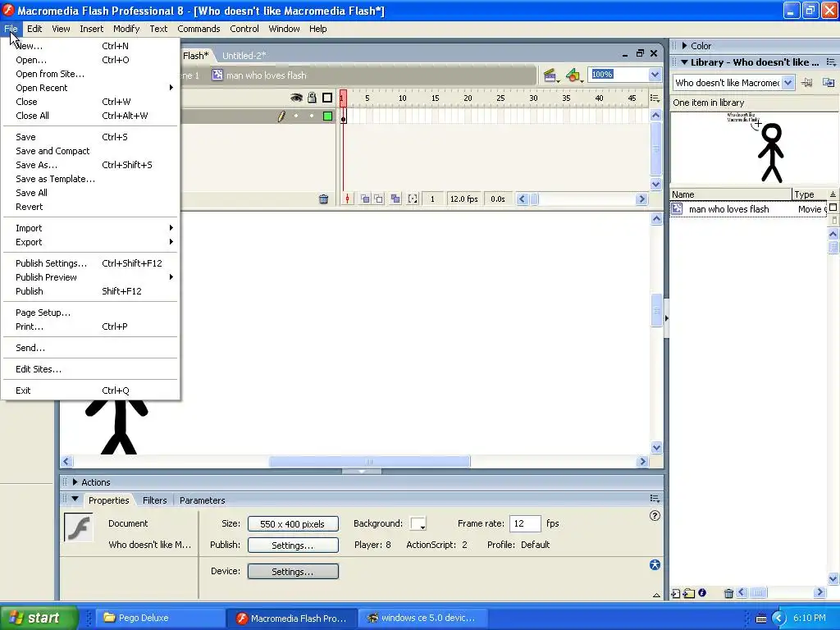This screenshot has width=840, height=630.
Task: Open the timeline frame view options menu
Action: [x=655, y=98]
